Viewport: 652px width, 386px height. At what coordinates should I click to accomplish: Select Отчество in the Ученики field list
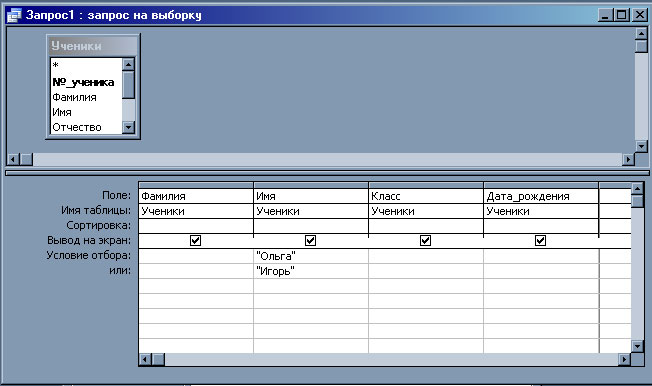coord(86,127)
